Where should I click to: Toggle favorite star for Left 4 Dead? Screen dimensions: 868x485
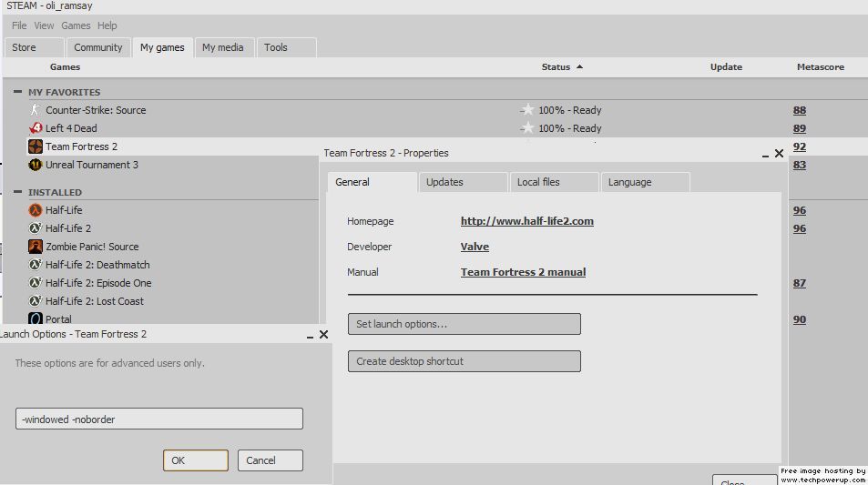tap(527, 128)
